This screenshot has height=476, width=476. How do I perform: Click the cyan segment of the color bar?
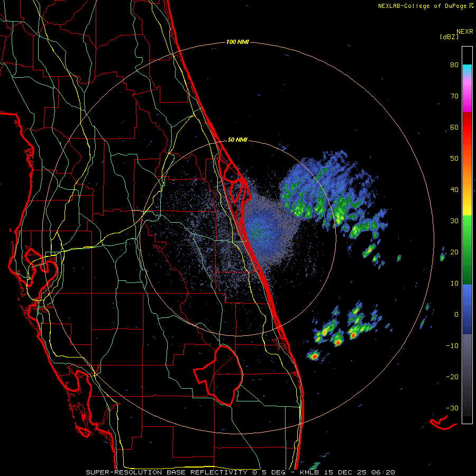pos(467,69)
